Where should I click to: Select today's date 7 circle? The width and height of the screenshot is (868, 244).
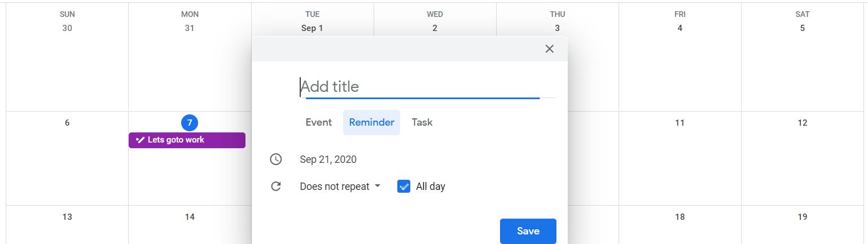190,122
